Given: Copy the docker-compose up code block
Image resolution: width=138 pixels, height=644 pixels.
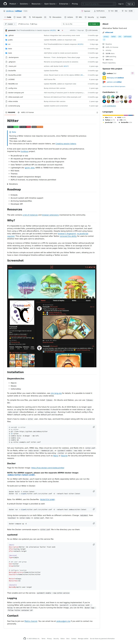Looking at the screenshot, I should point(94,523).
